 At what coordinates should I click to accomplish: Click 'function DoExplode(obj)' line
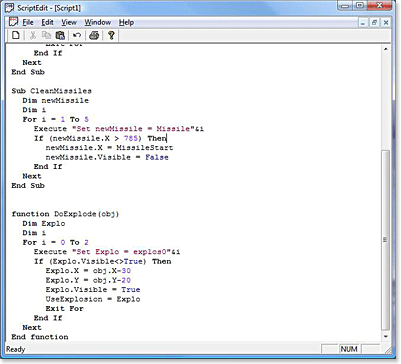pyautogui.click(x=65, y=214)
